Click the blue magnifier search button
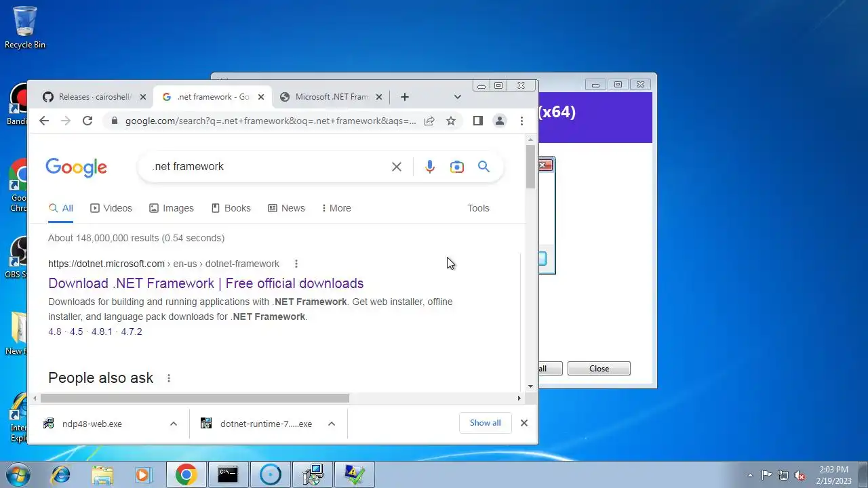The height and width of the screenshot is (488, 868). pos(484,167)
